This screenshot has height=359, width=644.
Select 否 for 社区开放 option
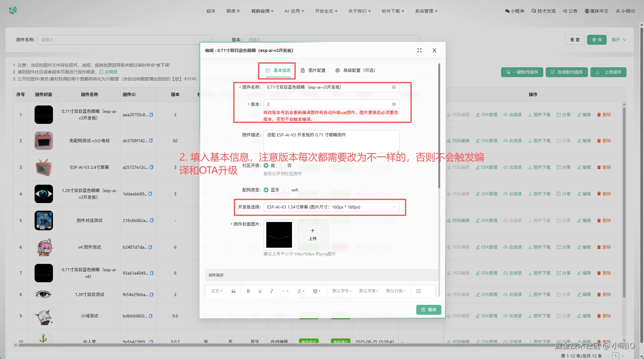(283, 165)
